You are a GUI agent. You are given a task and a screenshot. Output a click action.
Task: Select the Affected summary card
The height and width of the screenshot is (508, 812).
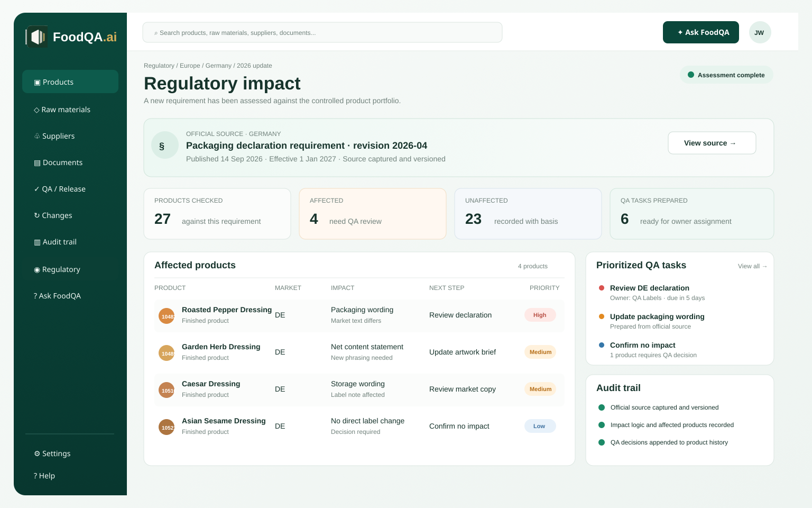tap(373, 214)
